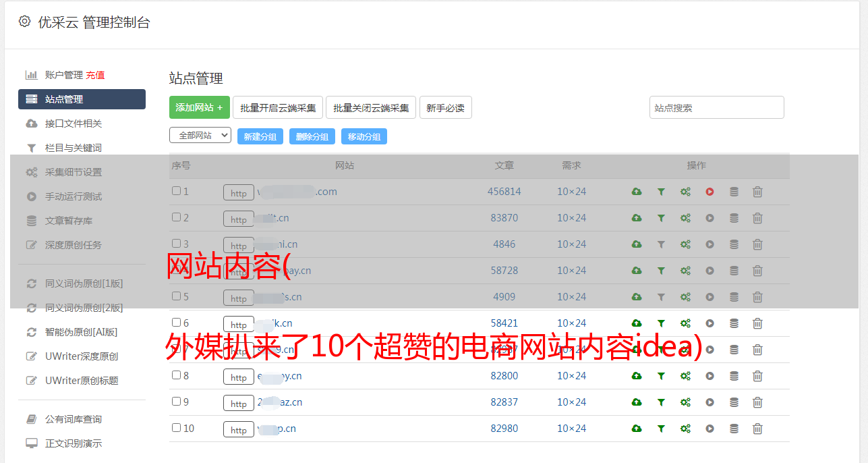Click trash icon in row 10

click(757, 429)
